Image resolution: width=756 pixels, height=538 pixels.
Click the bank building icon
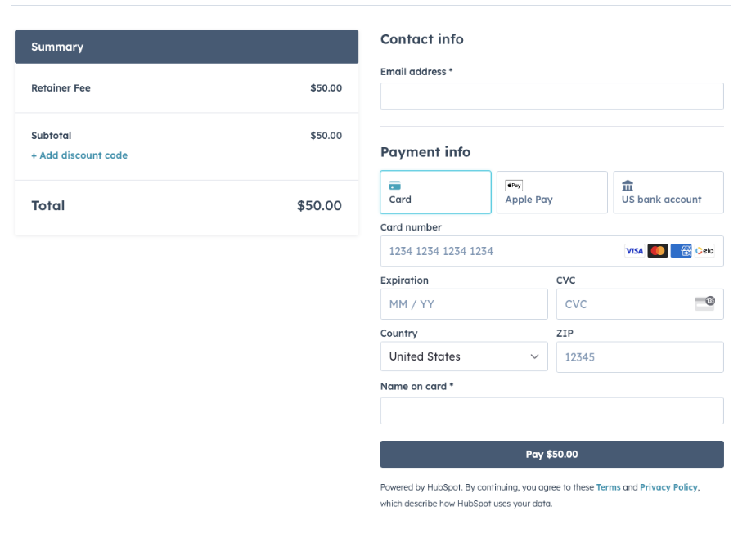pos(628,186)
